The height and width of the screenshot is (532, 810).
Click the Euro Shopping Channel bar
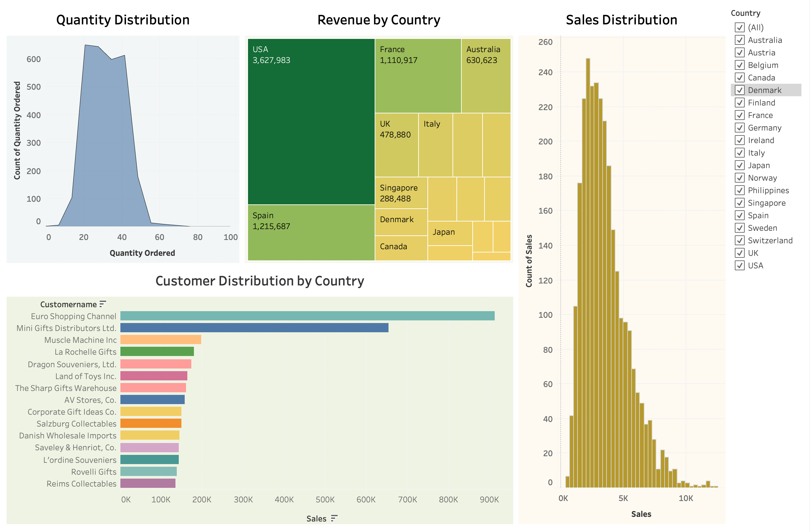tap(307, 316)
